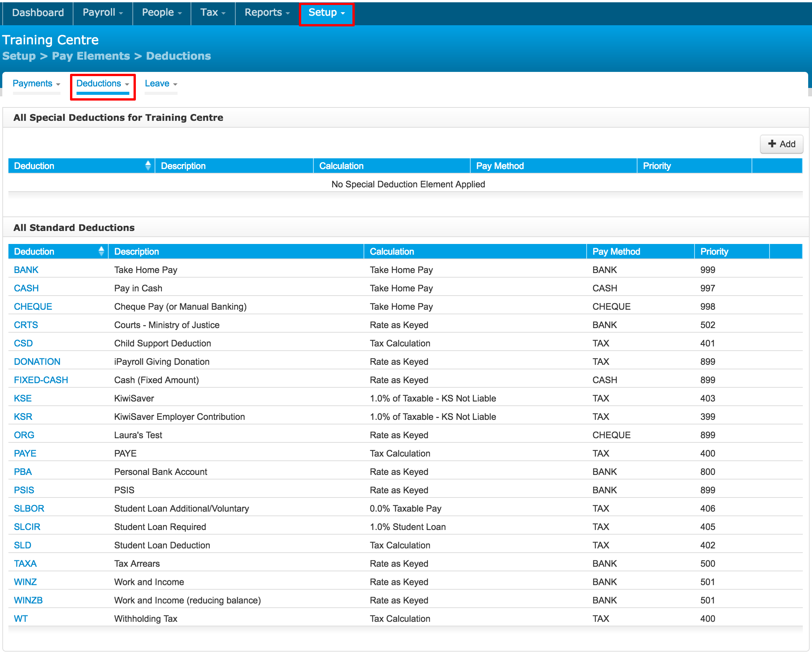Open the Payments tab dropdown

click(36, 84)
